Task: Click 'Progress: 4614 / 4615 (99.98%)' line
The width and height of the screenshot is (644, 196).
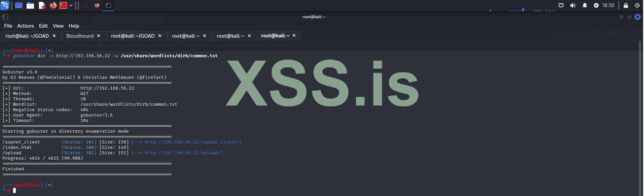Action: (x=43, y=158)
